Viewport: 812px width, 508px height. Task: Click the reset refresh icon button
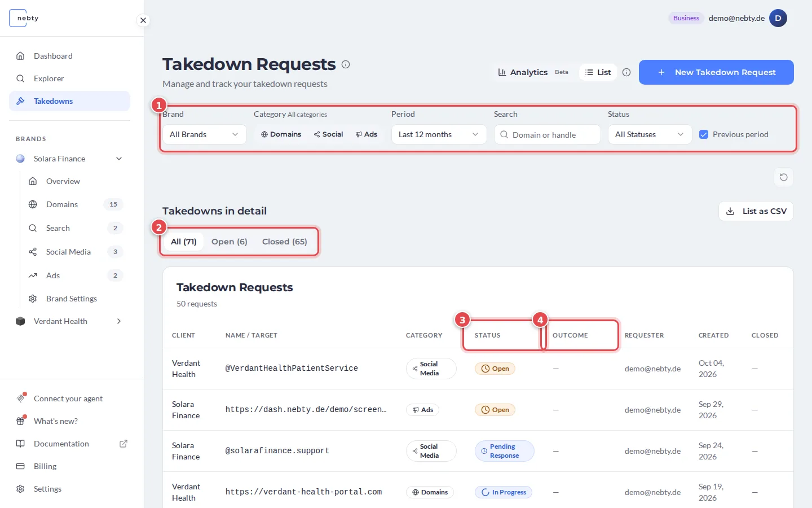click(784, 177)
